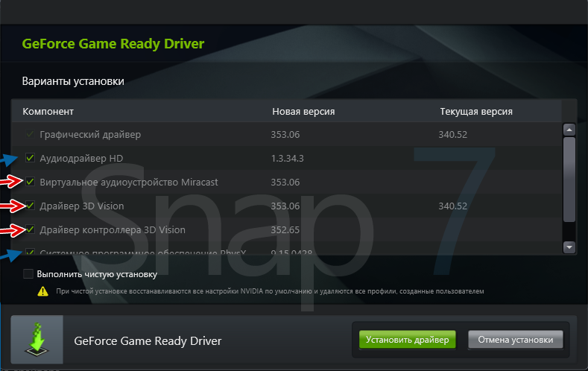
Task: Select the Драйвер 3D Vision row label
Action: pos(82,206)
